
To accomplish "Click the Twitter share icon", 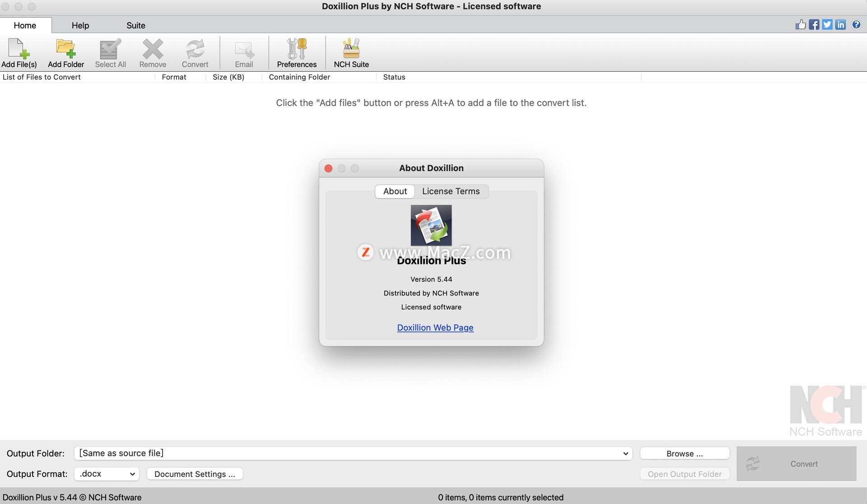I will pos(827,24).
